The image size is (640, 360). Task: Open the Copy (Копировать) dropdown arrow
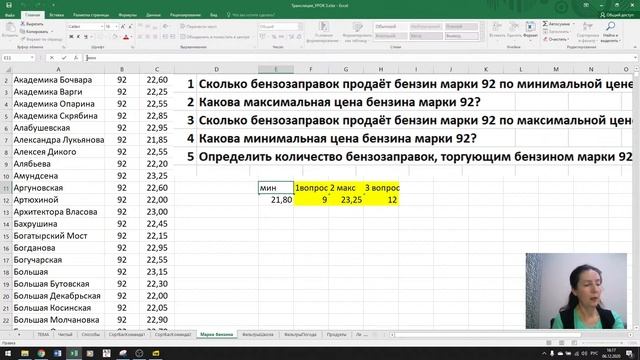pyautogui.click(x=52, y=31)
